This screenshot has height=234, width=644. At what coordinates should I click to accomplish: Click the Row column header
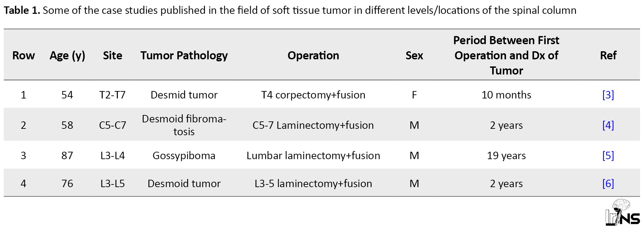click(23, 55)
